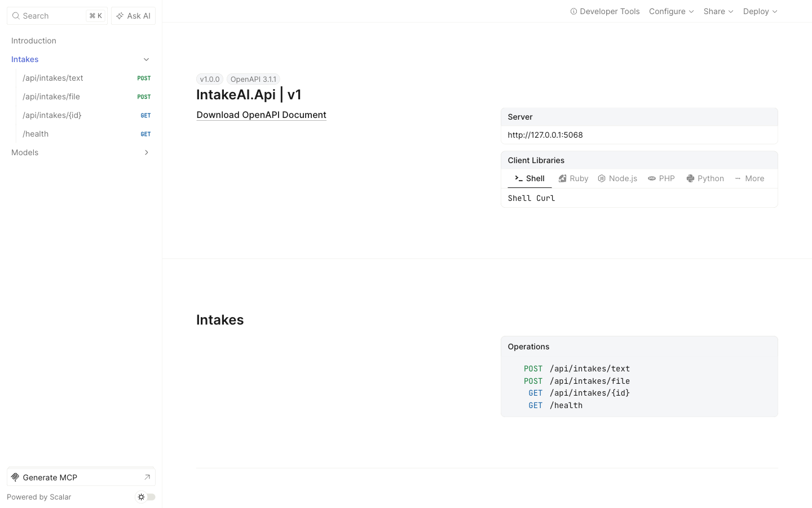This screenshot has width=812, height=508.
Task: Click the Client Libraries panel header
Action: pyautogui.click(x=639, y=160)
